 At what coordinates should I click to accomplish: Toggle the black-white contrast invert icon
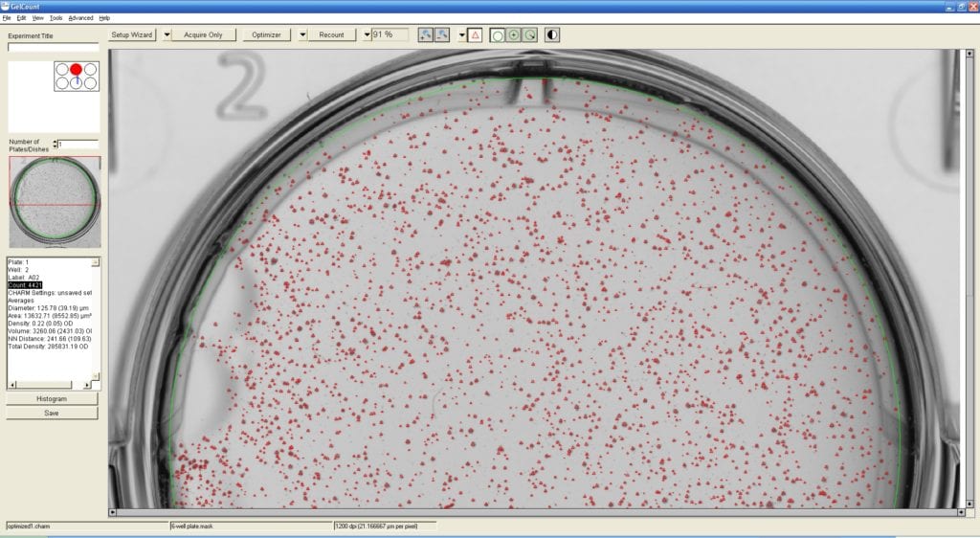(x=552, y=34)
